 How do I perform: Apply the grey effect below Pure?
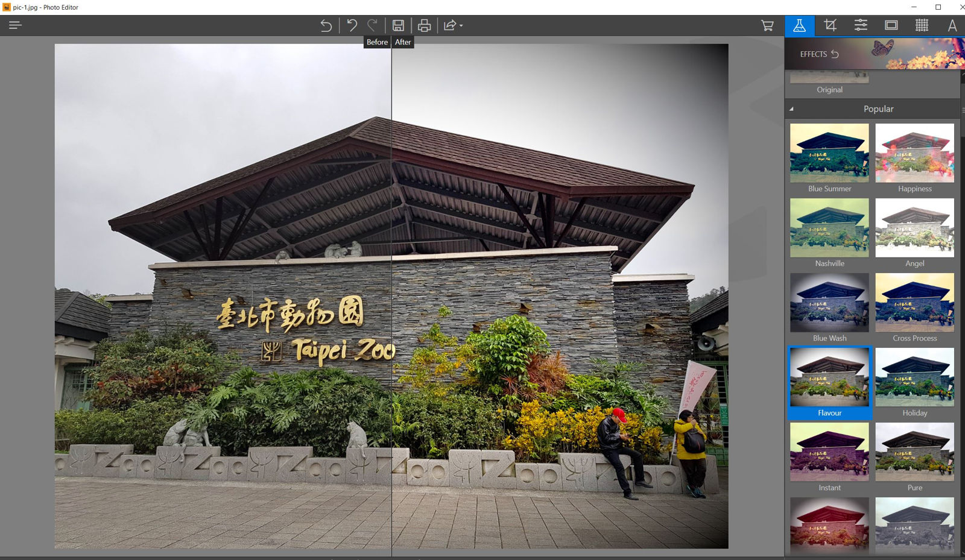tap(914, 526)
